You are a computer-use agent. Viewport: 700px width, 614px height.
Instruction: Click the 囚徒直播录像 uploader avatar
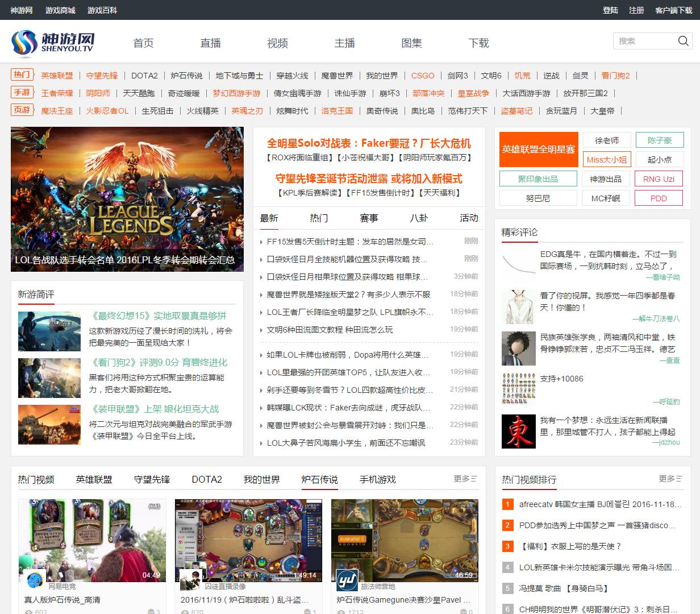tap(191, 579)
